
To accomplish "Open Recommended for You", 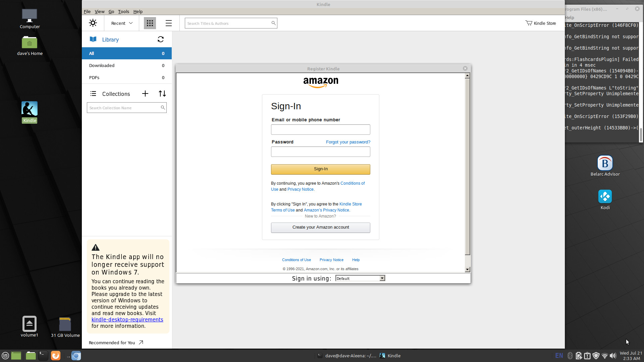I will pyautogui.click(x=116, y=343).
